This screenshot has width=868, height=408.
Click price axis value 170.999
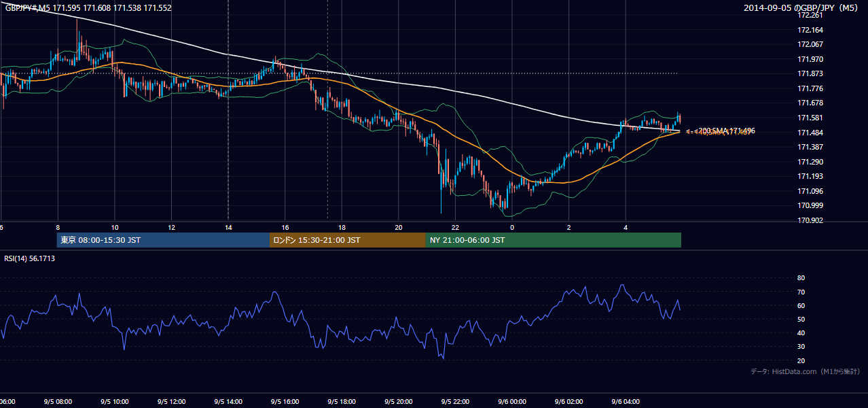point(810,205)
